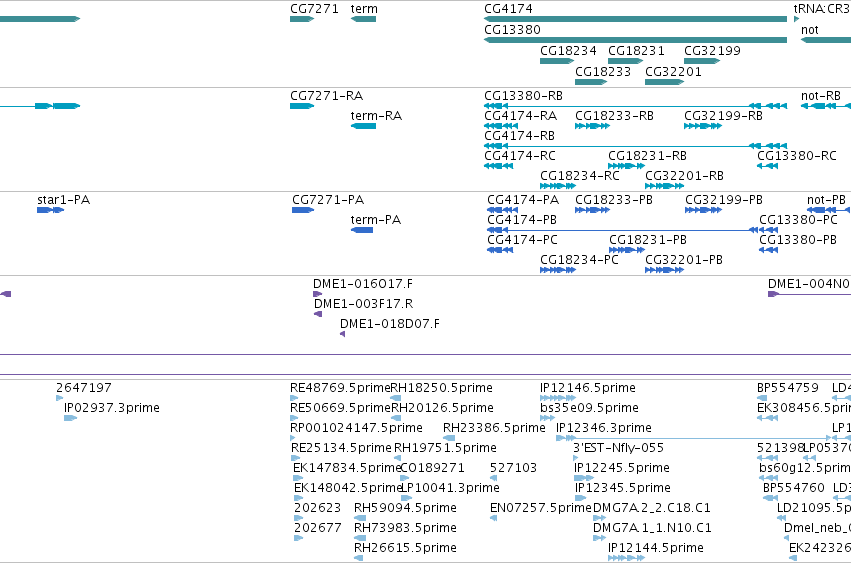Click transcript CG18233-RB
The height and width of the screenshot is (563, 851).
pos(592,126)
